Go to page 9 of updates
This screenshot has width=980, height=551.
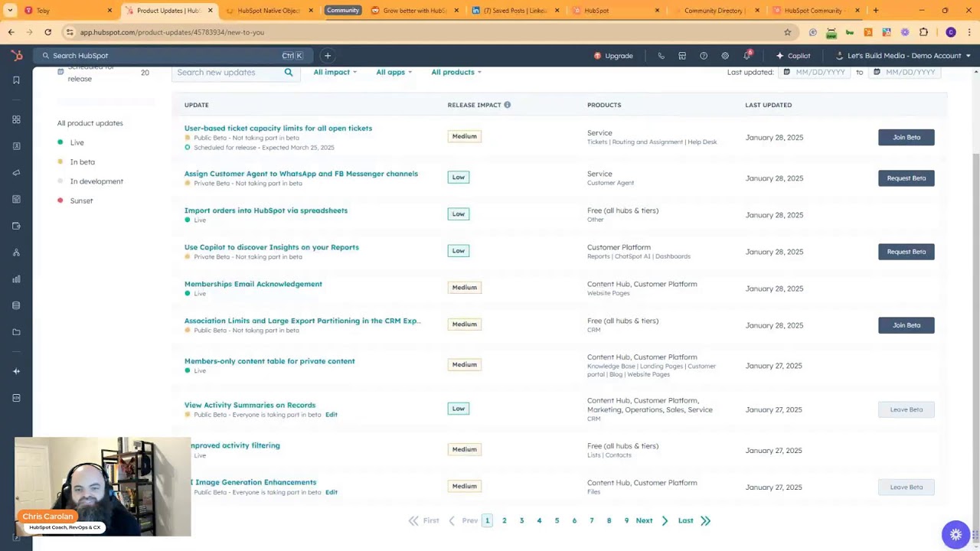pyautogui.click(x=626, y=521)
